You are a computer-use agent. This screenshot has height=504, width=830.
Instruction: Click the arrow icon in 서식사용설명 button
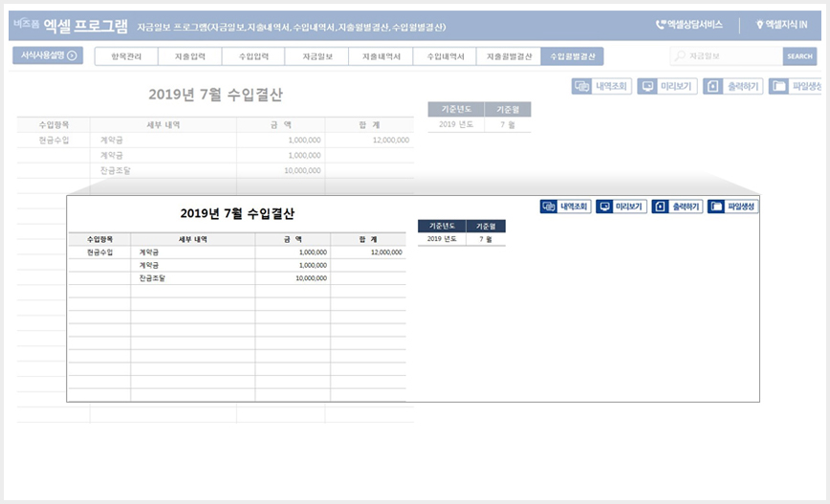pos(72,55)
